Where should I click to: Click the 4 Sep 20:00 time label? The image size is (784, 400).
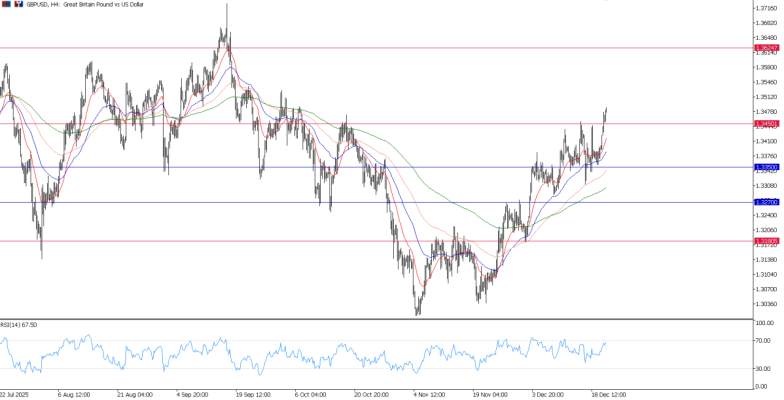pos(192,394)
